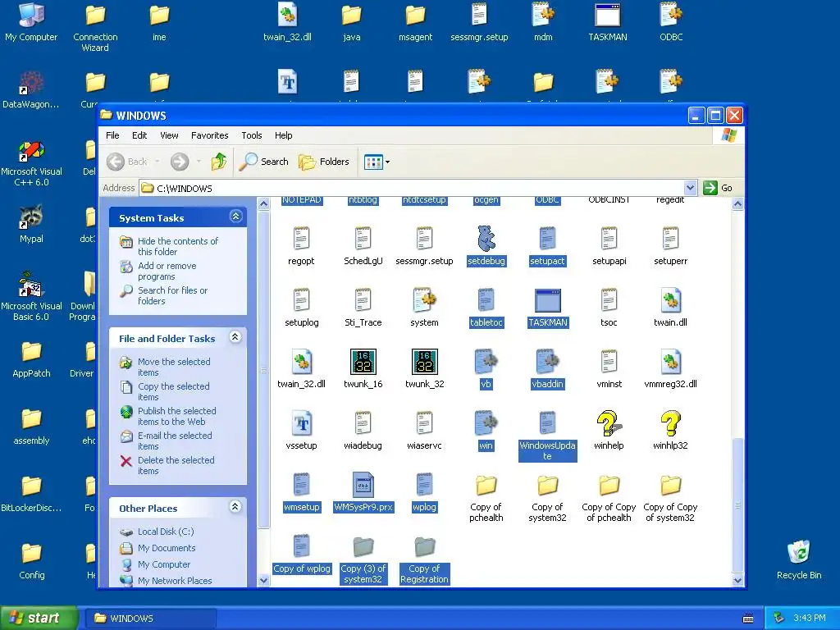
Task: Click the Recycle Bin desktop icon
Action: point(799,559)
